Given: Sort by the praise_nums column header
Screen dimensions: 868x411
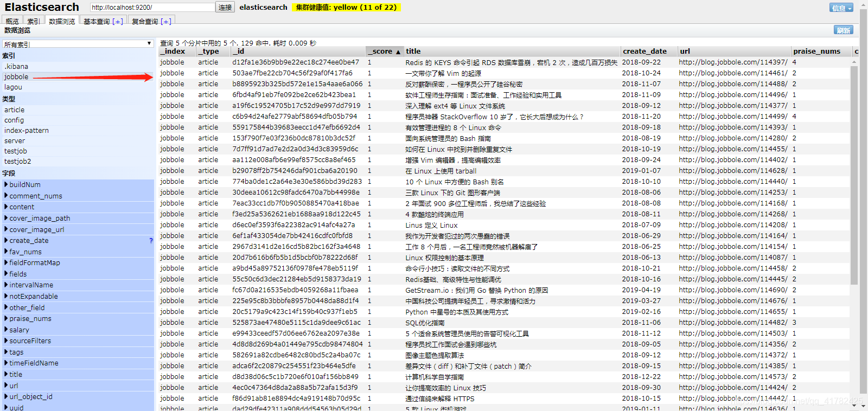Looking at the screenshot, I should pyautogui.click(x=821, y=51).
